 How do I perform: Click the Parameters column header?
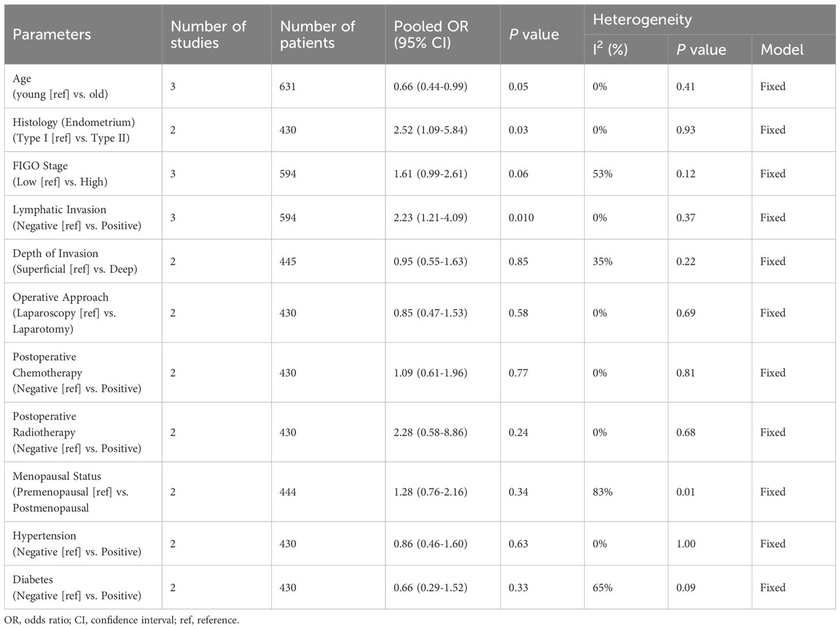click(52, 35)
